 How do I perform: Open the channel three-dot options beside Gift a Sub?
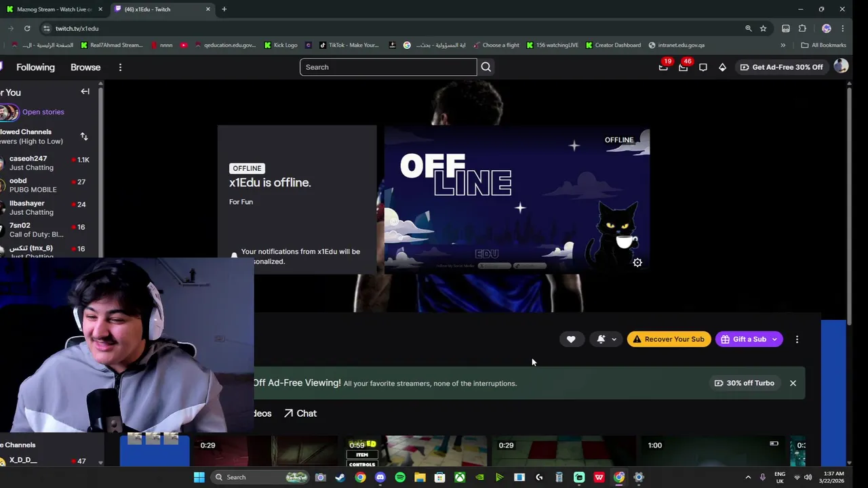point(797,339)
